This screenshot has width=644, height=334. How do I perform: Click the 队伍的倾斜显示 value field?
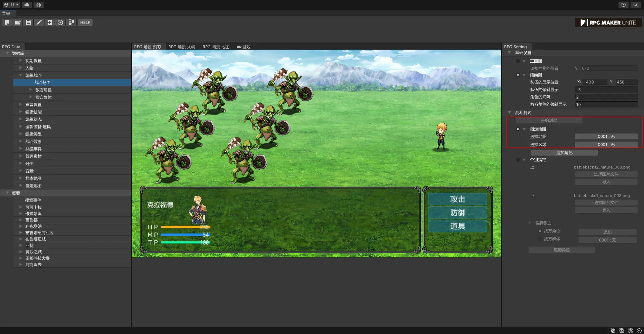606,90
